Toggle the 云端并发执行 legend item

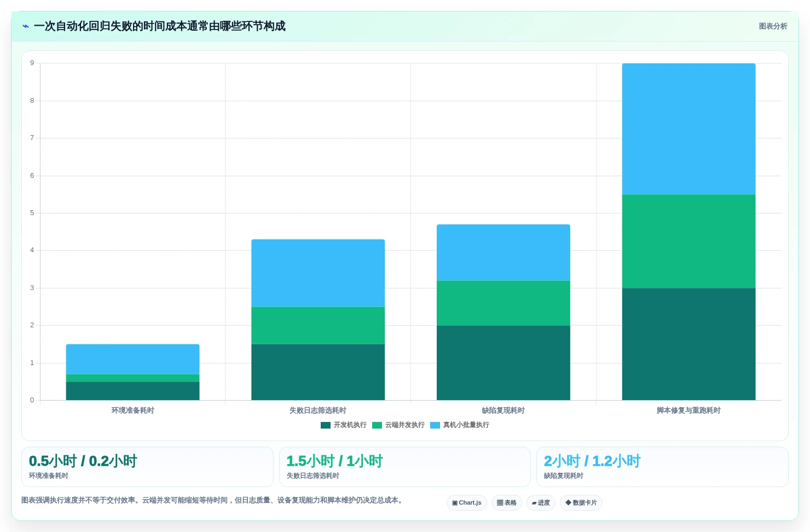(x=398, y=425)
